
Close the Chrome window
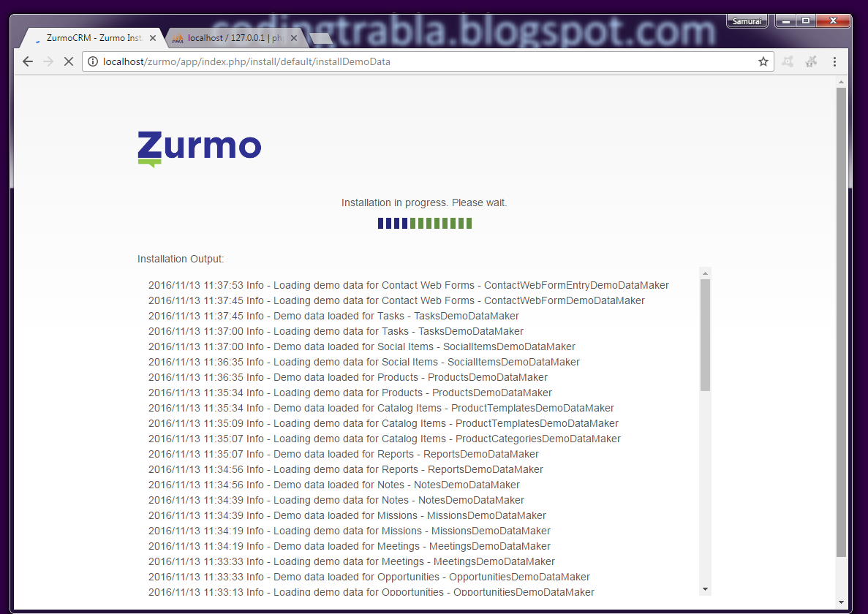tap(833, 21)
